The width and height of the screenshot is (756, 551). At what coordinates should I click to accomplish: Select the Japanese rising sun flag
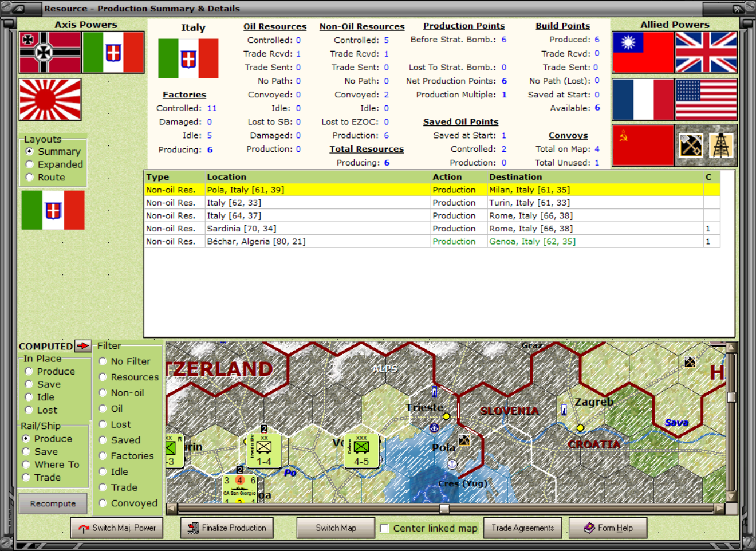tap(50, 100)
